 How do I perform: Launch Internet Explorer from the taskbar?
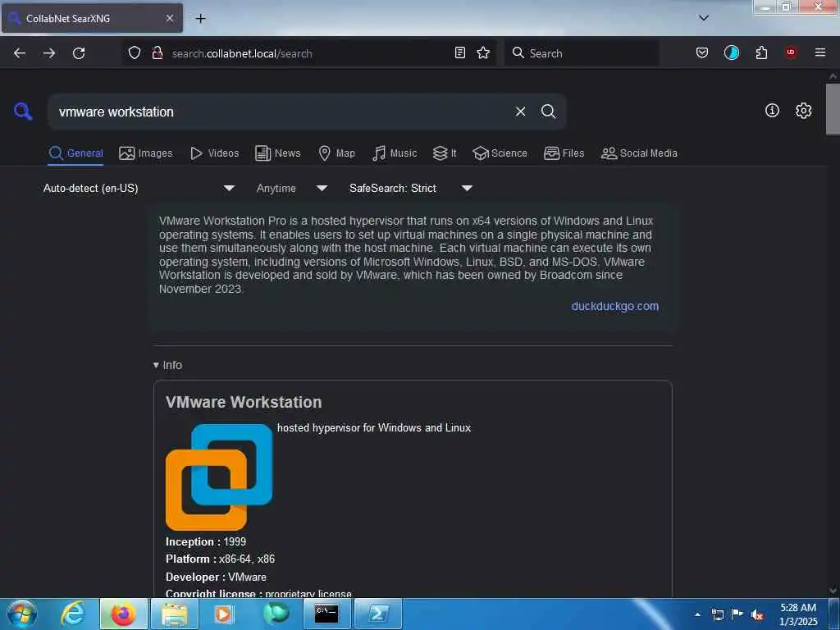[x=73, y=614]
